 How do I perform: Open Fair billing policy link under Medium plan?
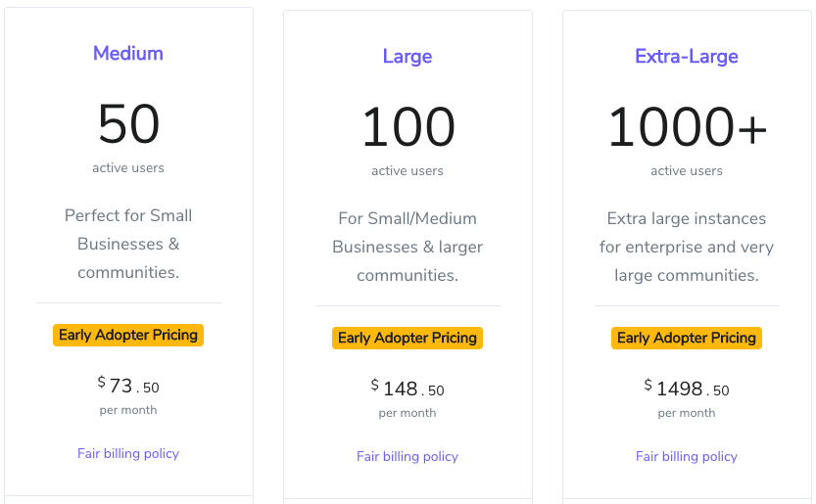(128, 454)
